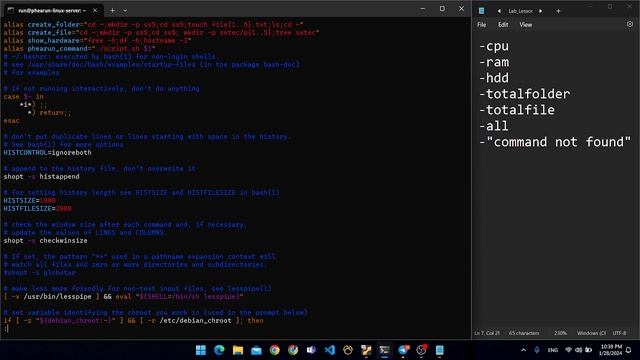This screenshot has height=360, width=640.
Task: Click the 'alias phearun_command' line in terminal
Action: pyautogui.click(x=80, y=49)
